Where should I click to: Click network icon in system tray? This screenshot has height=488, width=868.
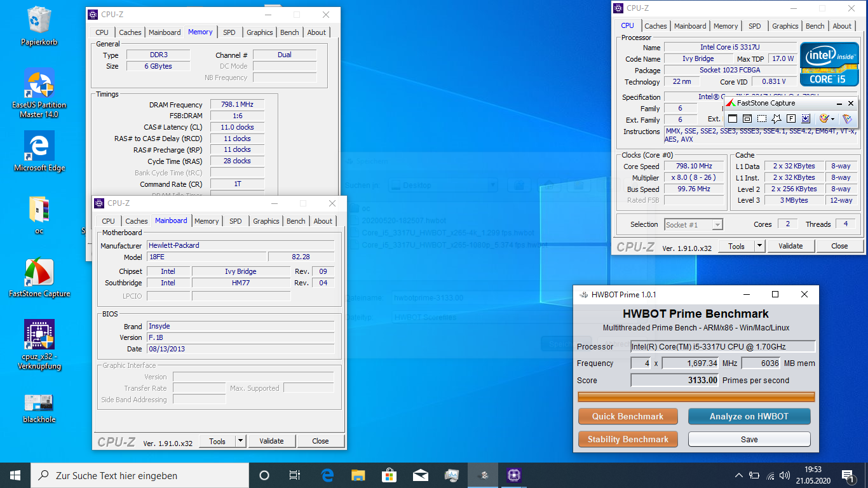[x=770, y=475]
